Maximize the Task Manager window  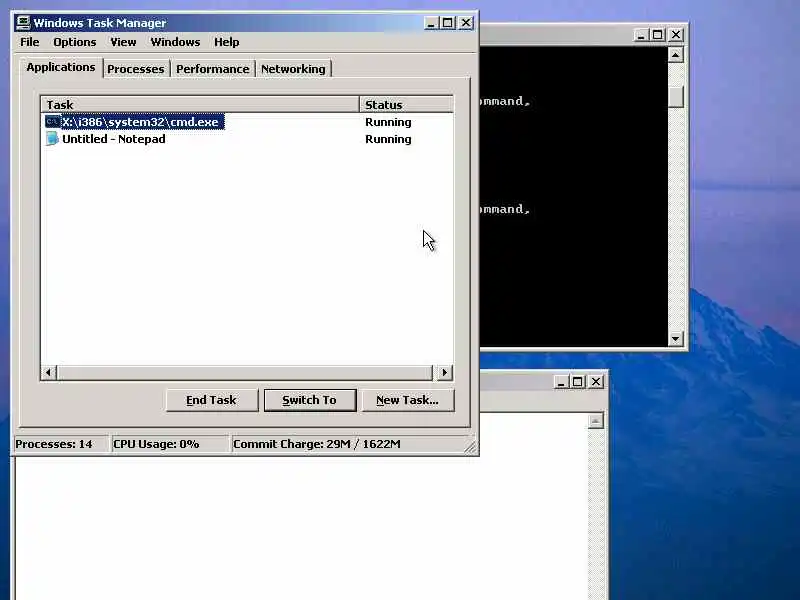[448, 23]
